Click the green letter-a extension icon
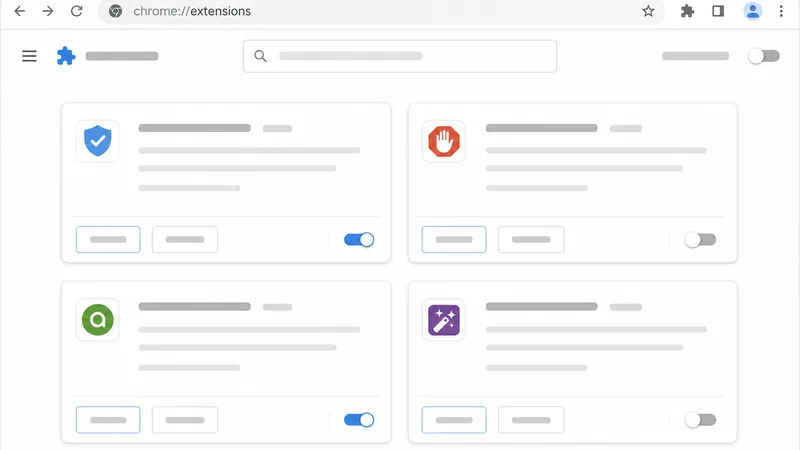This screenshot has width=800, height=450. click(97, 320)
